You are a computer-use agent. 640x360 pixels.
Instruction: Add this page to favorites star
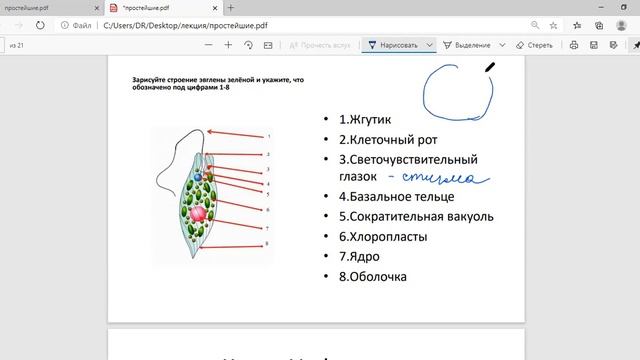pos(553,25)
